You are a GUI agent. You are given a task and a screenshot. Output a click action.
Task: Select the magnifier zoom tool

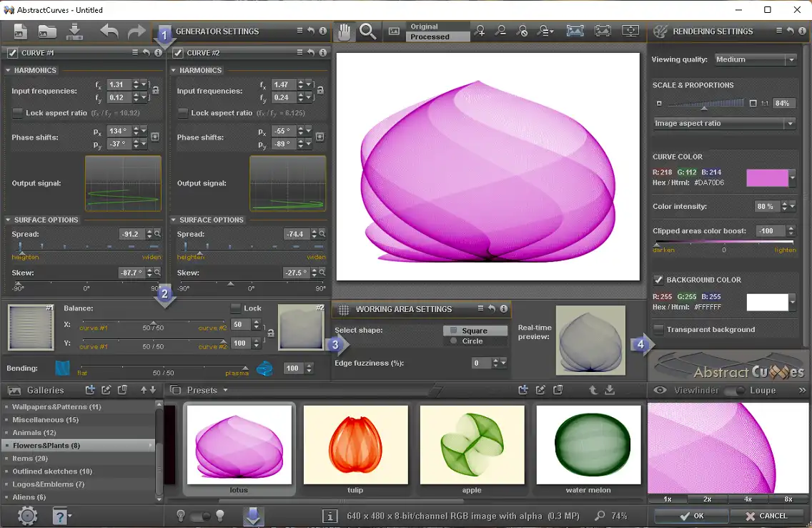pyautogui.click(x=368, y=31)
